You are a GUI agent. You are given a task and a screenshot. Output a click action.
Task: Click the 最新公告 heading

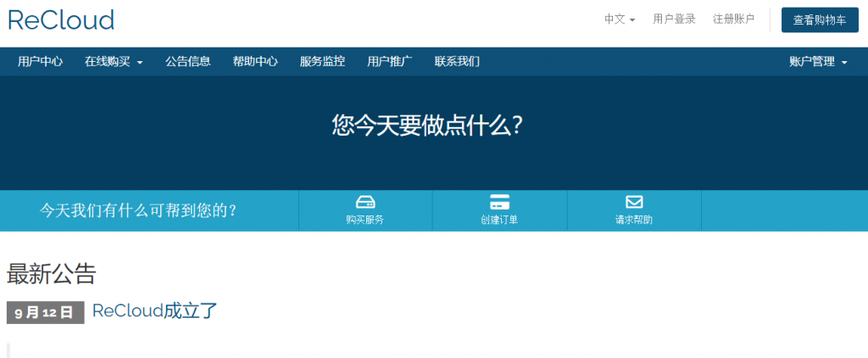pyautogui.click(x=52, y=273)
